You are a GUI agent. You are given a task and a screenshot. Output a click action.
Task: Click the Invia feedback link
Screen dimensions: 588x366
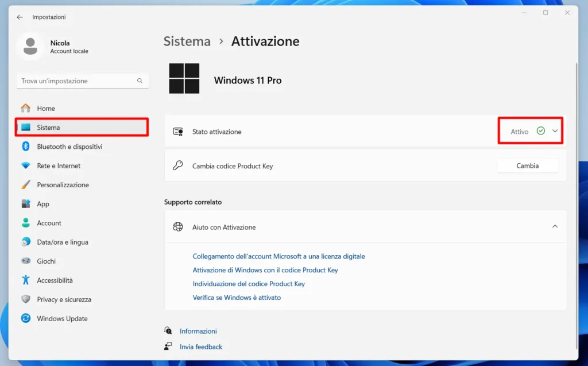(x=200, y=347)
